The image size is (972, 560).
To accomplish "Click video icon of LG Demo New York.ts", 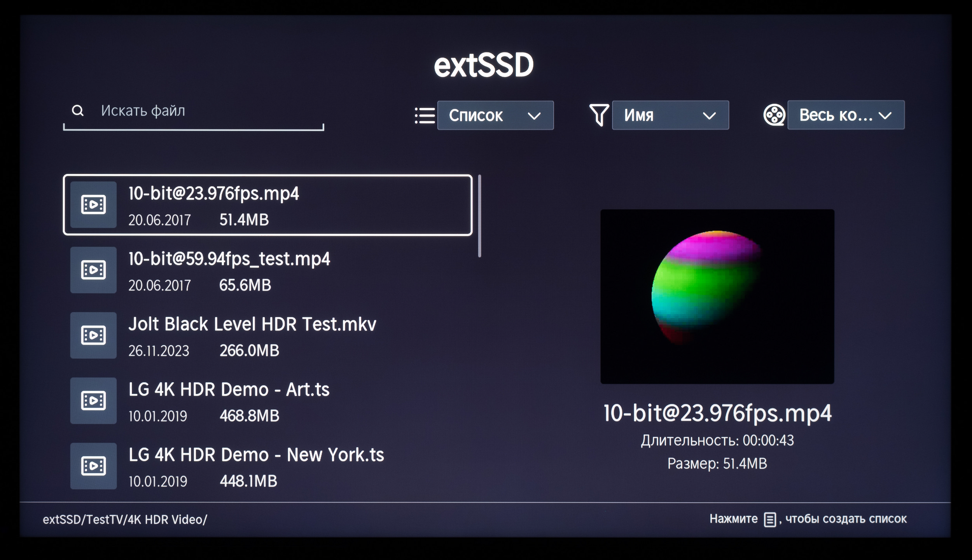I will point(93,466).
